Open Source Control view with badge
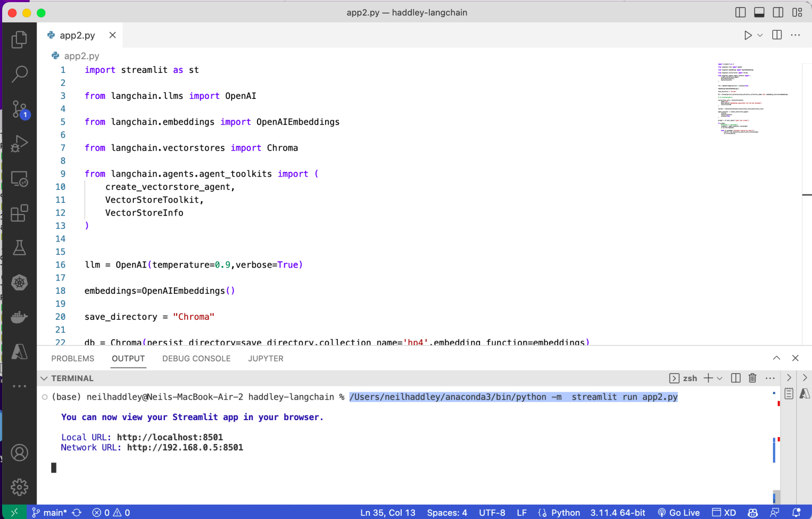 click(20, 109)
